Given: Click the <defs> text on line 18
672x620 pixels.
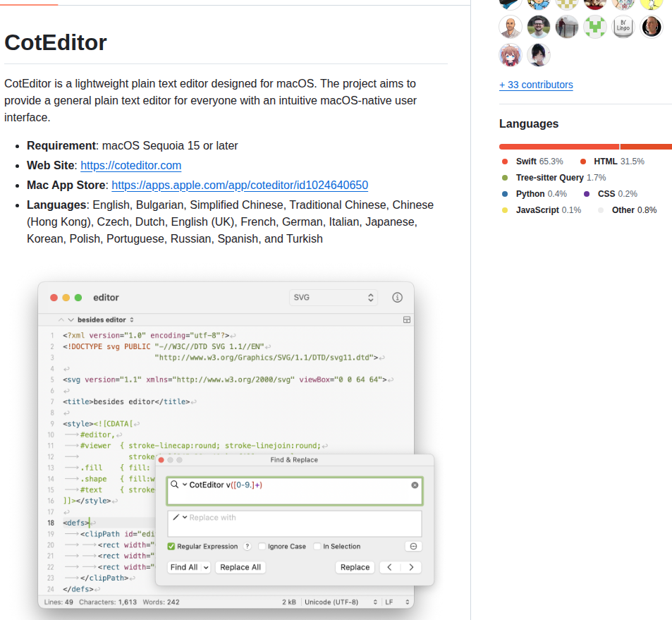Looking at the screenshot, I should pyautogui.click(x=76, y=523).
